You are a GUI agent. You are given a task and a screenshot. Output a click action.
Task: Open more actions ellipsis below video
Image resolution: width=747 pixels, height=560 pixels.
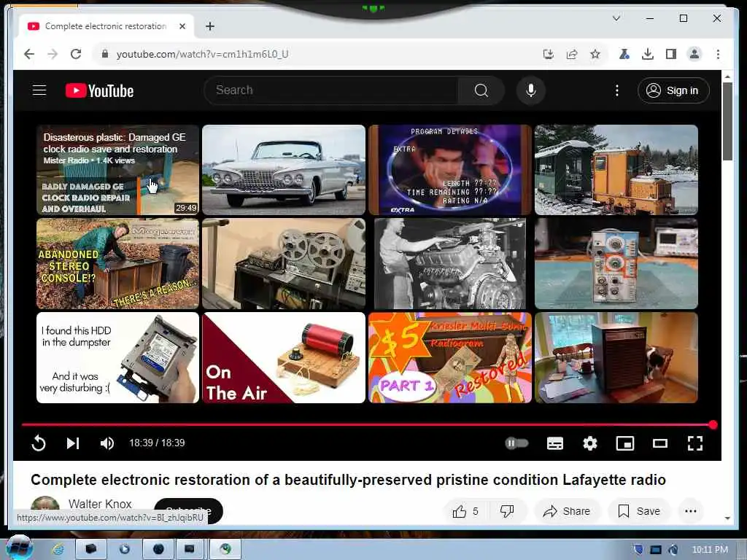point(691,511)
